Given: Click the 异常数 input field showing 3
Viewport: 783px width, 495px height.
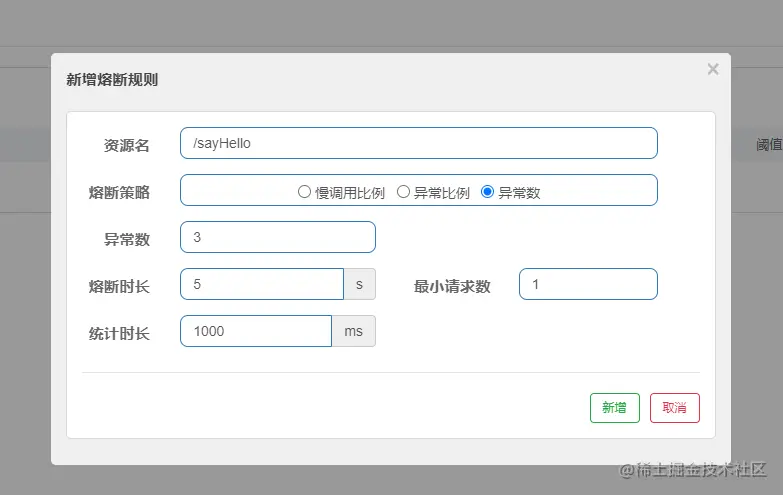Looking at the screenshot, I should (x=278, y=237).
